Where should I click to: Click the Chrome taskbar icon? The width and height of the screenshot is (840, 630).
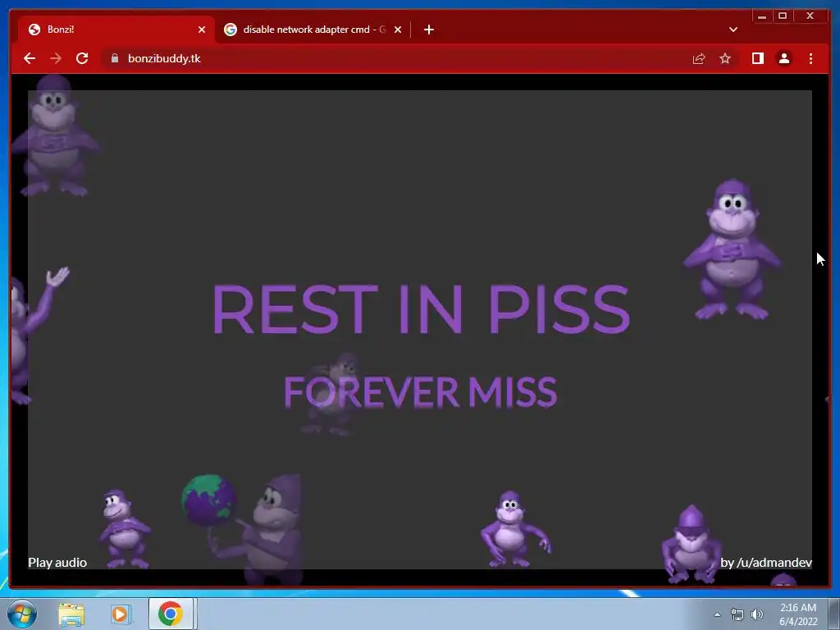click(x=171, y=614)
